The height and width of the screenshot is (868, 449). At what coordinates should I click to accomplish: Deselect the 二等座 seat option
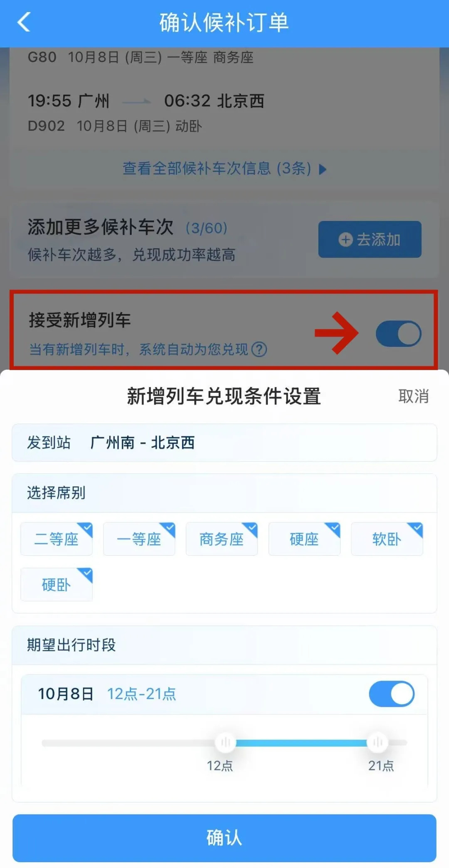pyautogui.click(x=57, y=539)
